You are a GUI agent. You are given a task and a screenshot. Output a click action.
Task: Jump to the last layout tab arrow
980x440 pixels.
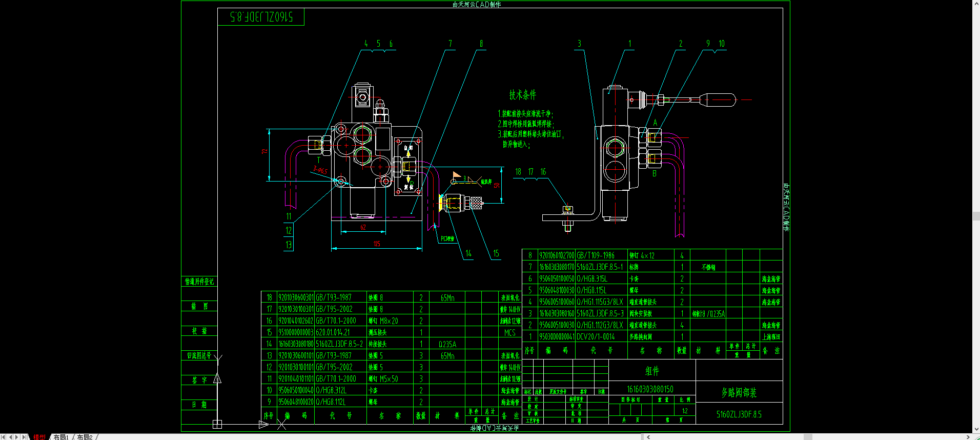(x=24, y=437)
